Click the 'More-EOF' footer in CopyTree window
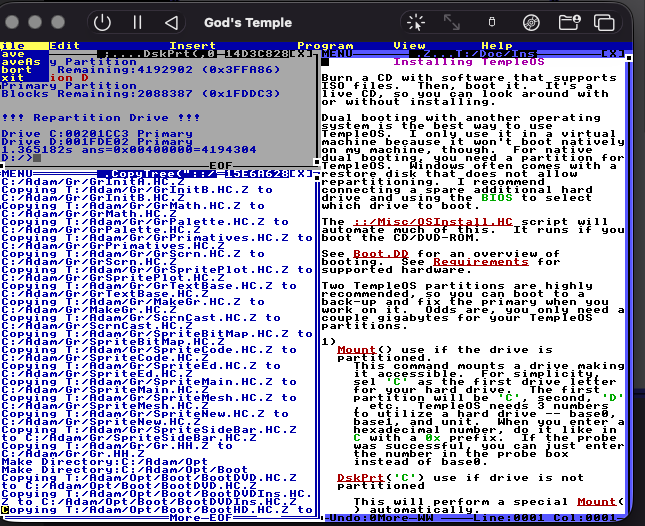645x526 pixels. (x=201, y=518)
